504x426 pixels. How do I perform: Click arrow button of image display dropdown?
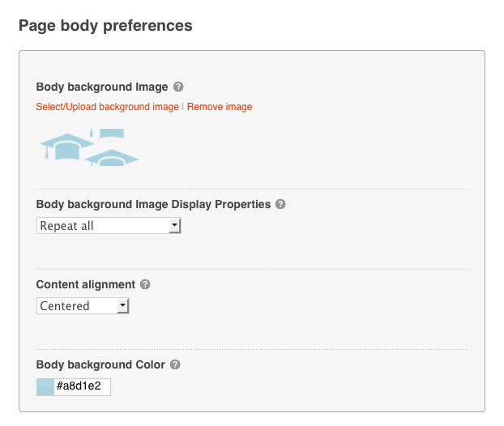[x=174, y=226]
